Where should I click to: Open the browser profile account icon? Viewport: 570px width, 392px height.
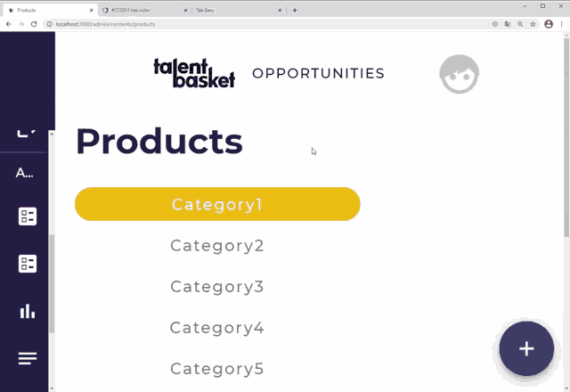tap(548, 24)
